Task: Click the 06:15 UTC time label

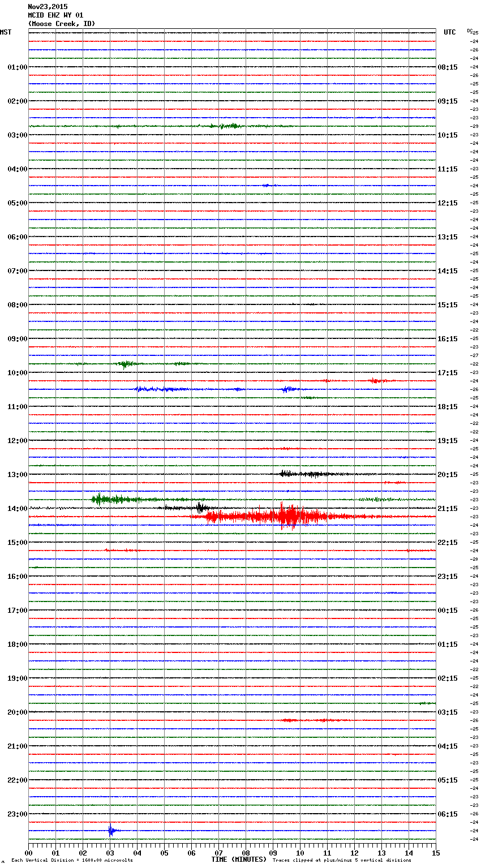Action: (x=448, y=814)
